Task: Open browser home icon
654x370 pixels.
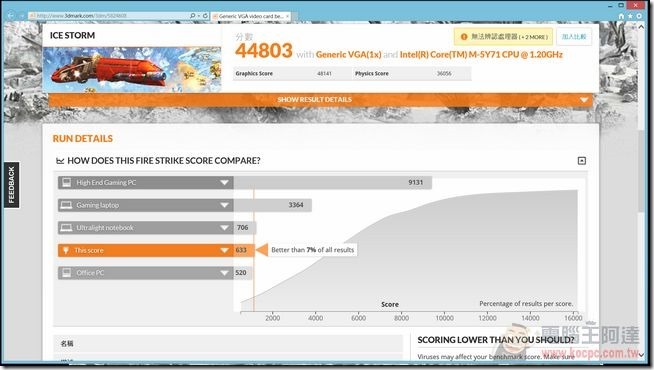Action: tap(621, 16)
